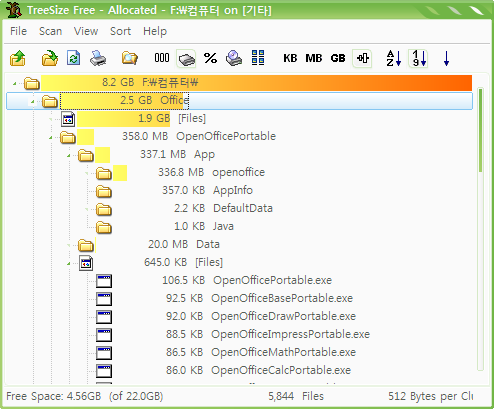Screen dimensions: 494x409
Task: Open the Sort menu
Action: point(120,31)
